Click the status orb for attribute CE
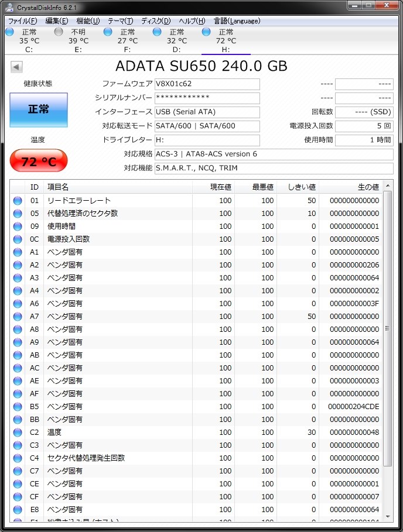The image size is (403, 532). pos(18,484)
